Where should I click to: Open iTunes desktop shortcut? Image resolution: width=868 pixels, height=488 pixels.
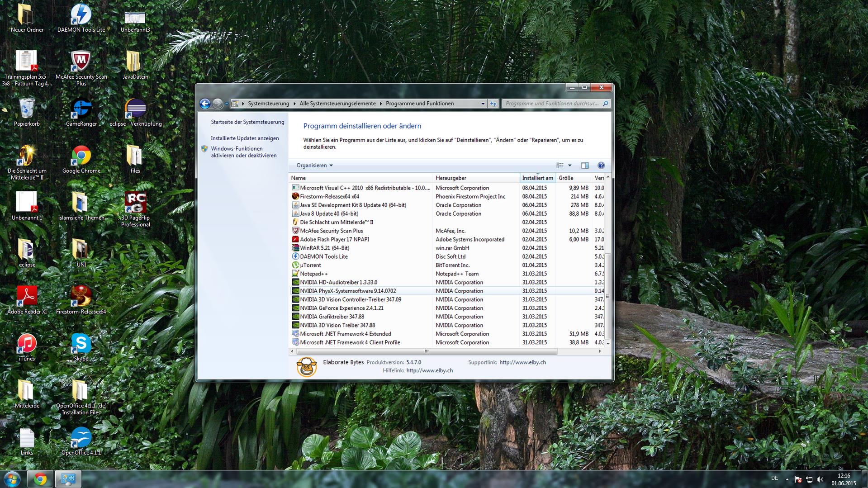pos(27,347)
